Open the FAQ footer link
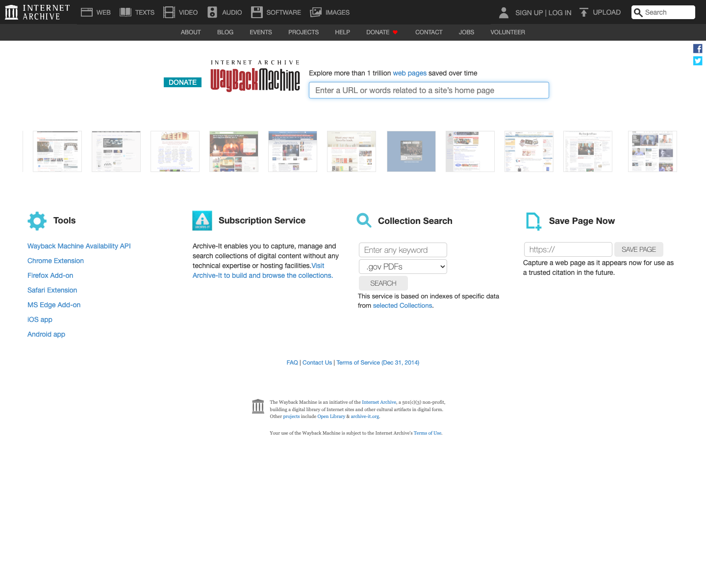Image resolution: width=706 pixels, height=588 pixels. click(292, 363)
